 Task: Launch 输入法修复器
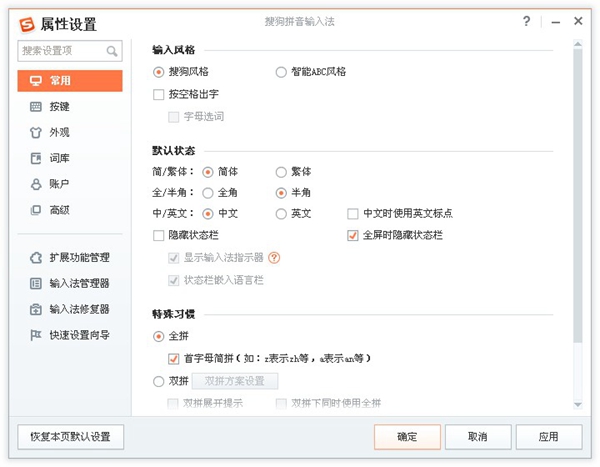click(x=70, y=309)
